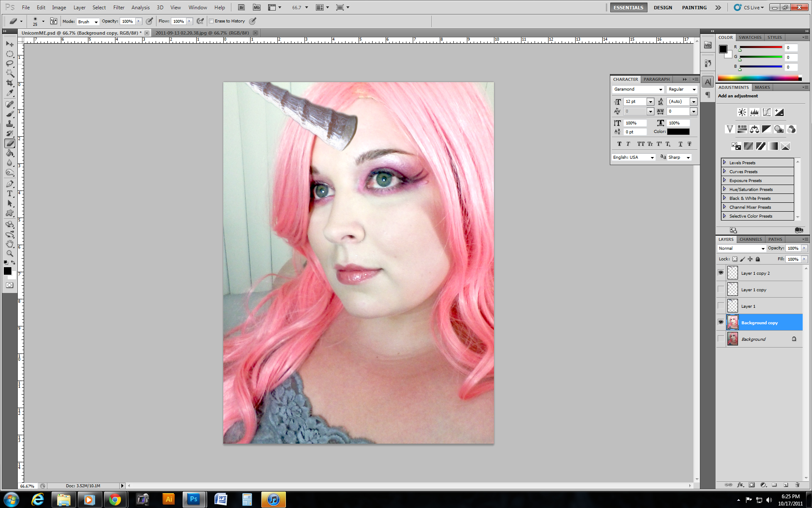Select the Quick Selection tool
Image resolution: width=812 pixels, height=508 pixels.
click(x=10, y=73)
